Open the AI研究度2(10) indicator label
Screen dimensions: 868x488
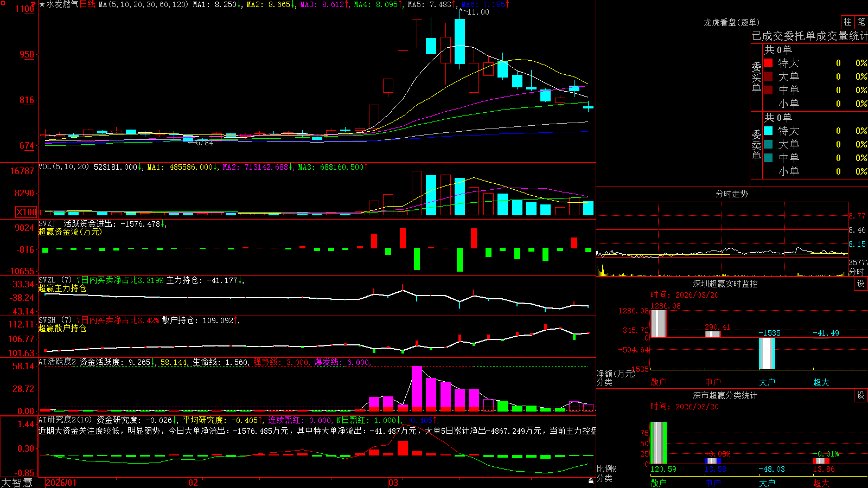coord(65,420)
